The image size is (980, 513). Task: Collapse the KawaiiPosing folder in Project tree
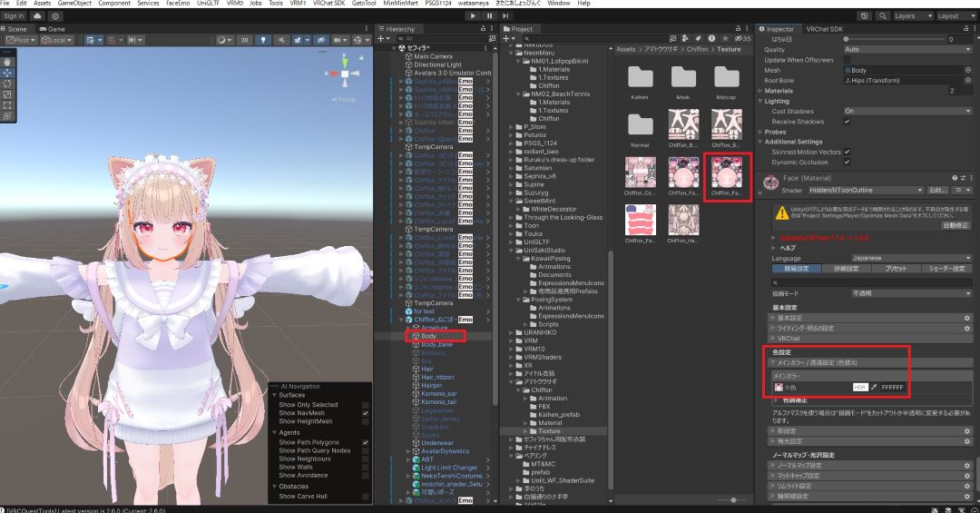click(x=519, y=259)
